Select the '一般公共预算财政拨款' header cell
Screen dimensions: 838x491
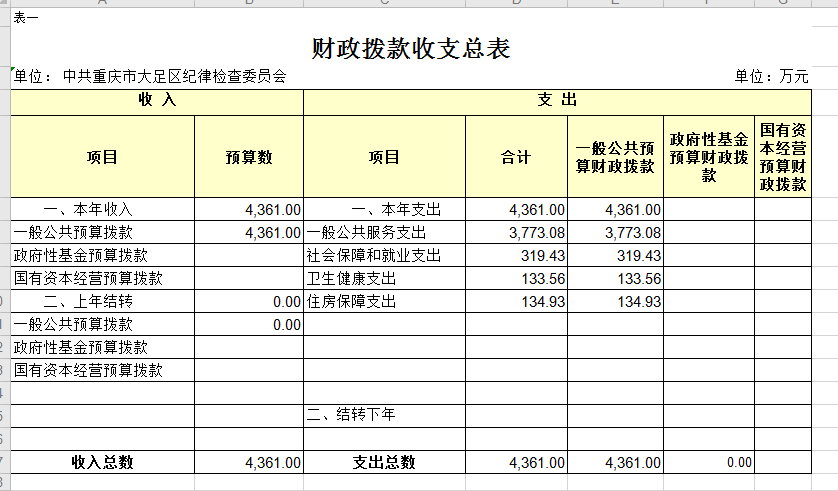(x=615, y=157)
